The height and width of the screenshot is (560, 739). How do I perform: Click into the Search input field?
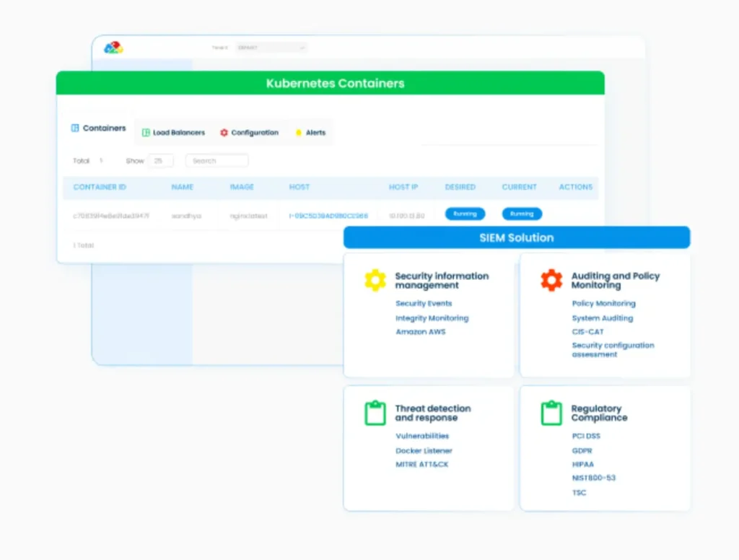pyautogui.click(x=217, y=161)
